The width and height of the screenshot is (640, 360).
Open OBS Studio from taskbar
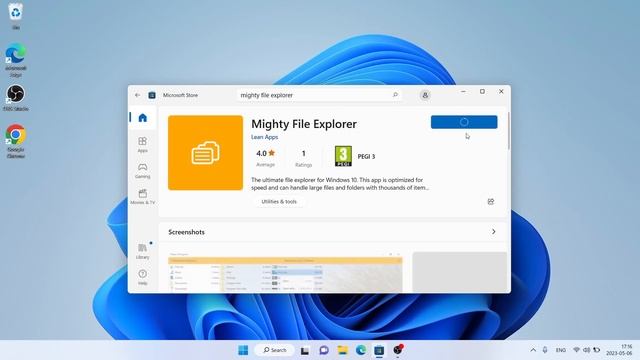point(398,350)
